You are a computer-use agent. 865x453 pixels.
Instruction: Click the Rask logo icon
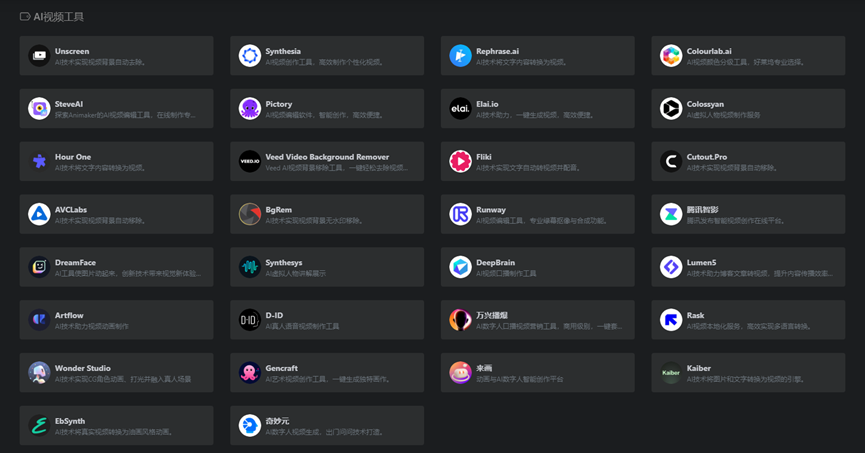click(671, 319)
